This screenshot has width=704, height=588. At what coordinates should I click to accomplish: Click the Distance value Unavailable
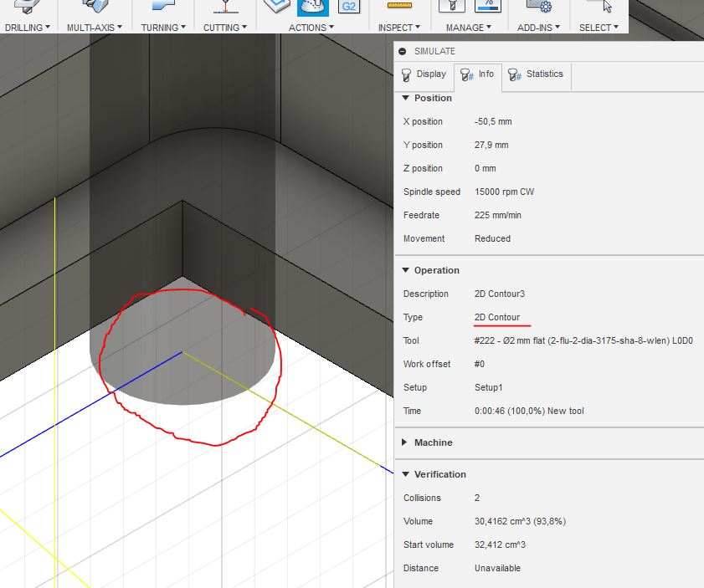pyautogui.click(x=497, y=568)
